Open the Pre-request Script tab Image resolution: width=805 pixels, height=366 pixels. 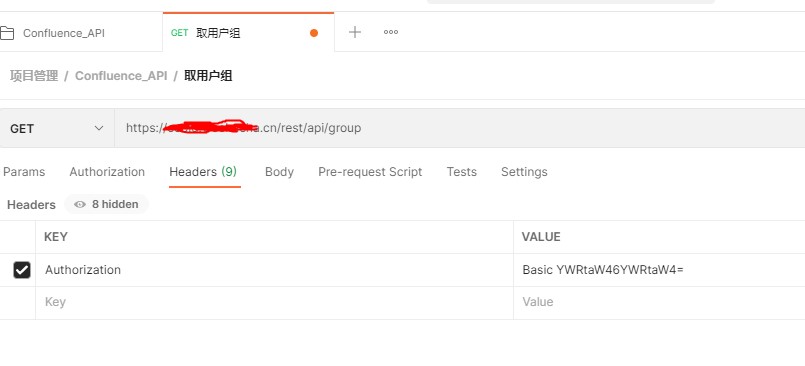point(370,172)
